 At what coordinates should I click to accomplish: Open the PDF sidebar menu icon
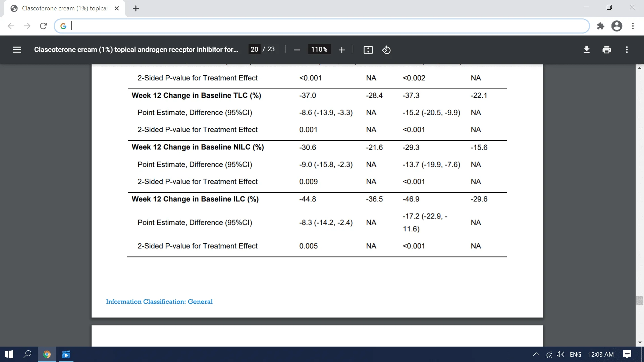pyautogui.click(x=17, y=50)
